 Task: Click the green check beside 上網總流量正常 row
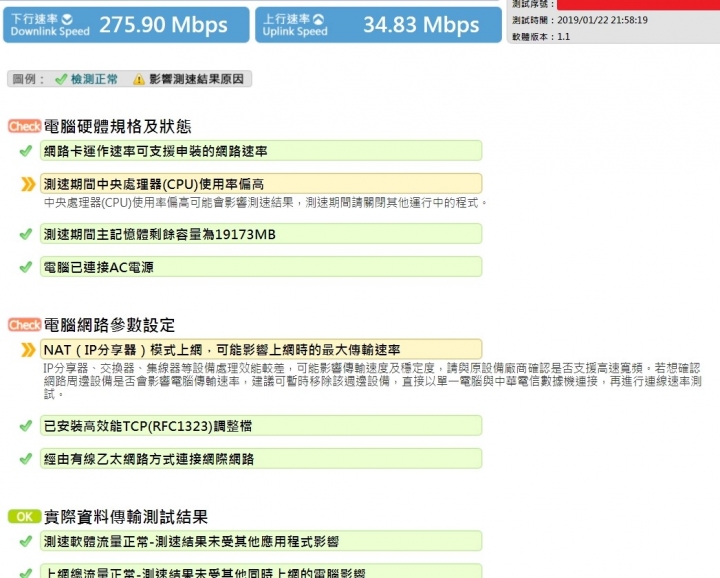pos(26,573)
